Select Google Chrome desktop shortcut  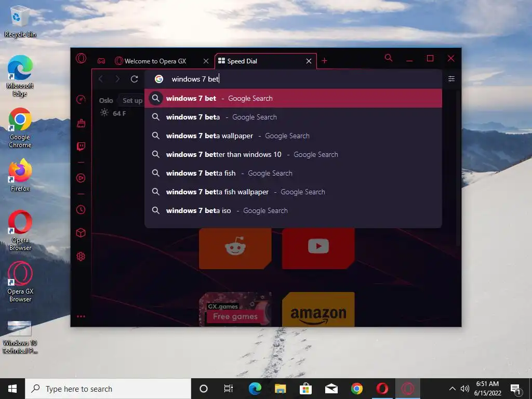tap(20, 128)
